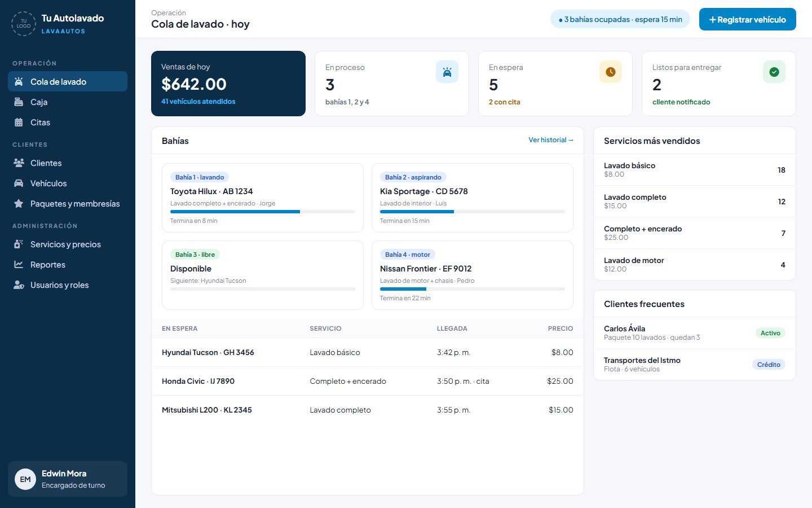The image size is (812, 508).
Task: Click Lavado de motor service row
Action: (x=695, y=265)
